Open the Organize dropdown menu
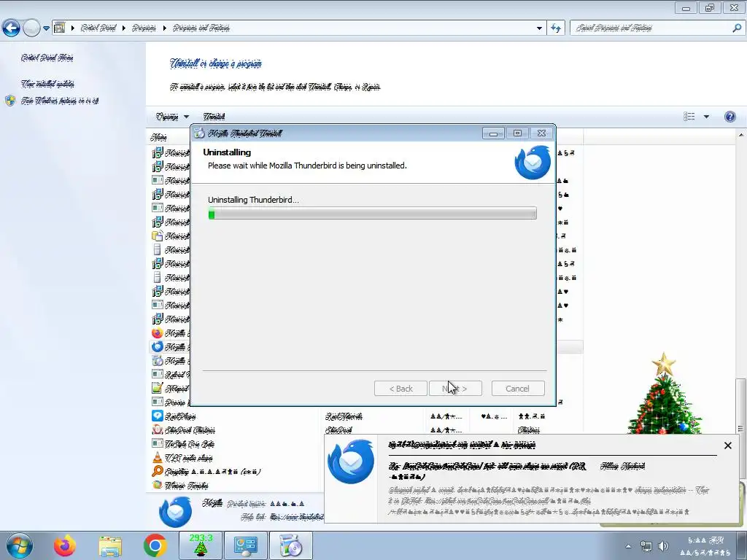 pos(172,117)
